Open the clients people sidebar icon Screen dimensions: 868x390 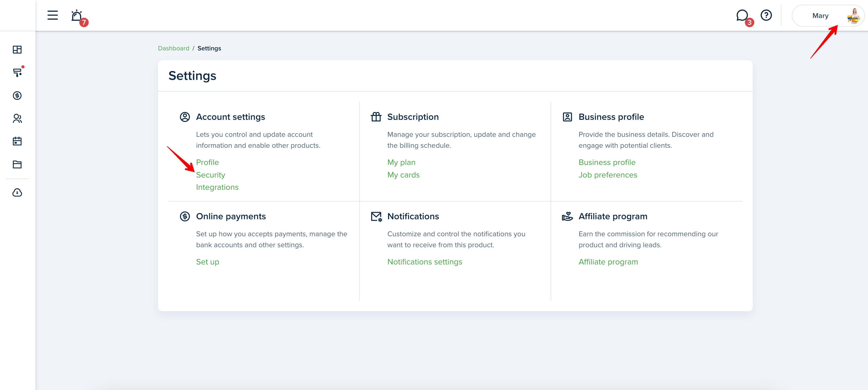pos(17,119)
